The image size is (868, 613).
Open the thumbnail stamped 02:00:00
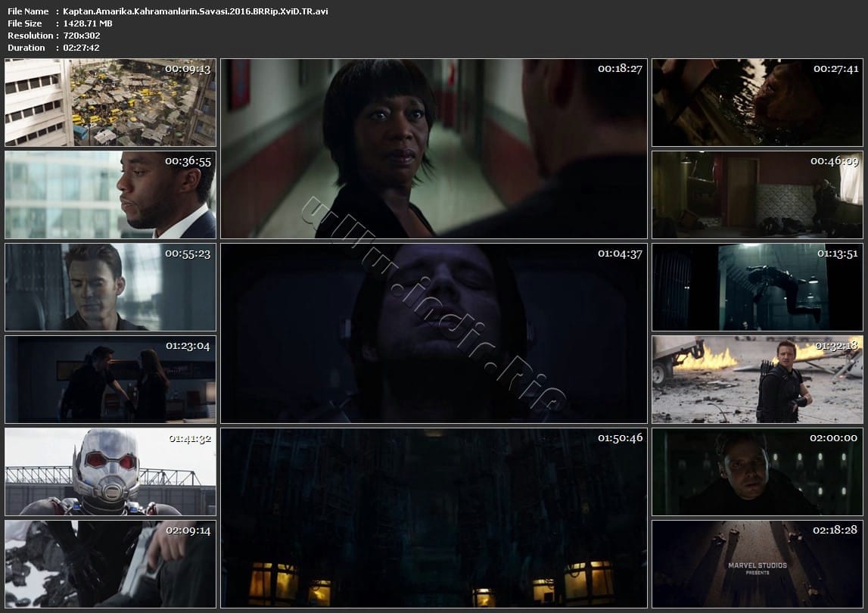(758, 471)
